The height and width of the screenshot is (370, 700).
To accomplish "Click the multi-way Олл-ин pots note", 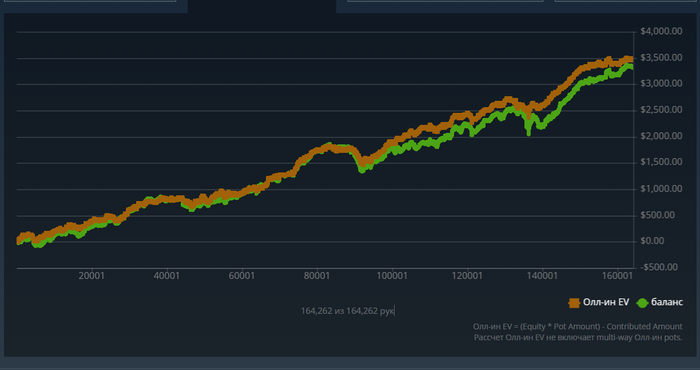I will click(x=578, y=337).
